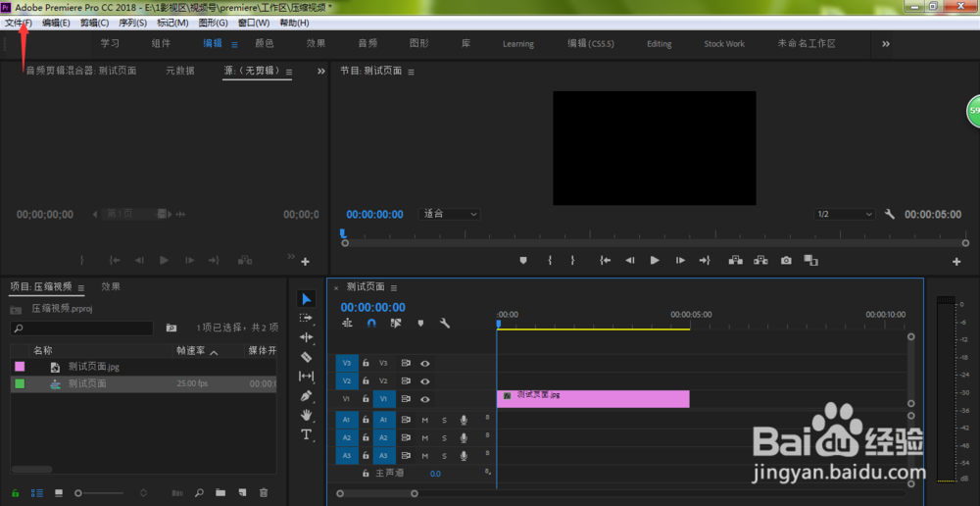Open the zoom level dropdown in Program monitor

450,214
